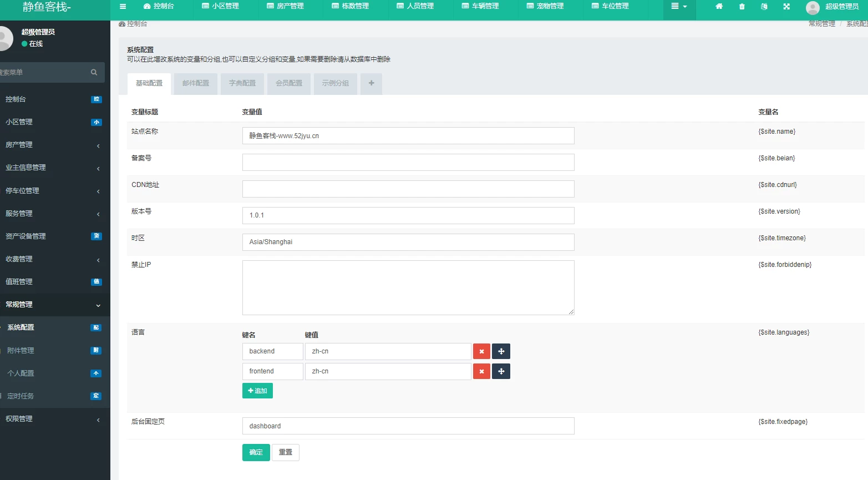This screenshot has width=868, height=480.
Task: Open the top bar list dropdown
Action: click(679, 7)
